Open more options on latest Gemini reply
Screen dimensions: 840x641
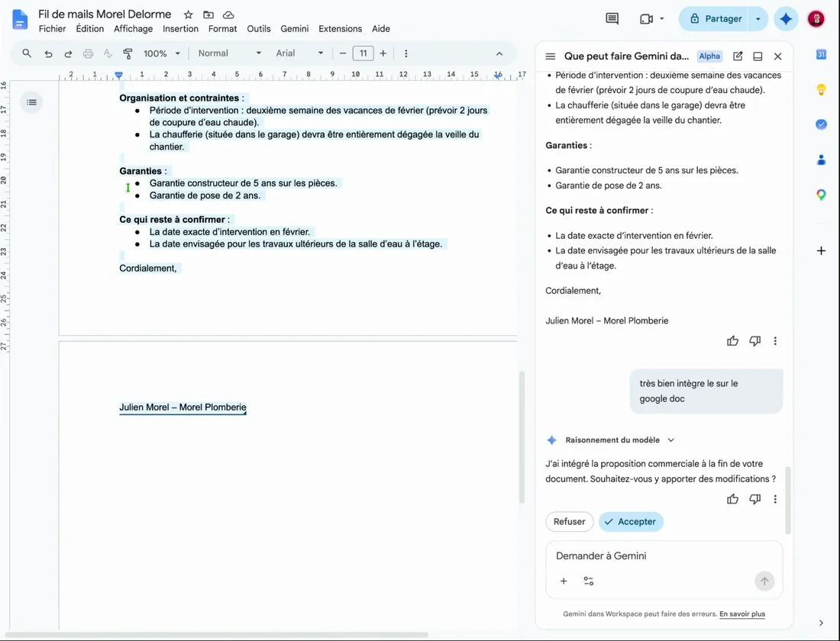[x=774, y=499]
